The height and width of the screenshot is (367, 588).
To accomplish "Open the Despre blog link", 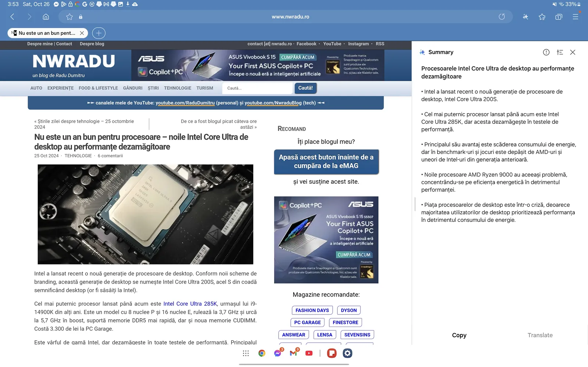I will pos(92,44).
